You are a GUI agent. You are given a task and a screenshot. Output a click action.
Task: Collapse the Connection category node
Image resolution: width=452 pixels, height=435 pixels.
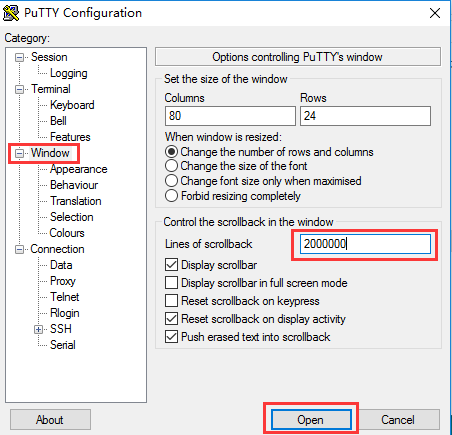[x=20, y=249]
